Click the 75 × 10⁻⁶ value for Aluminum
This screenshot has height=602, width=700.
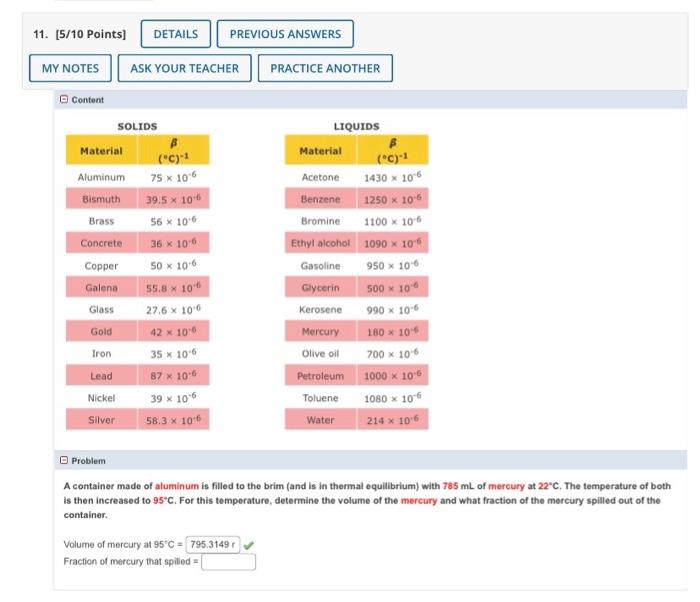(173, 177)
